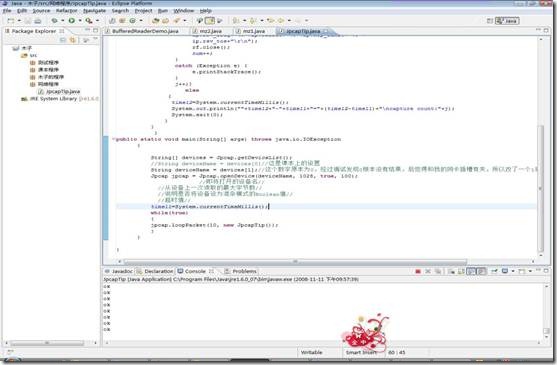Terminate the running program in the Console
Screen dimensions: 557x365
tap(418, 271)
